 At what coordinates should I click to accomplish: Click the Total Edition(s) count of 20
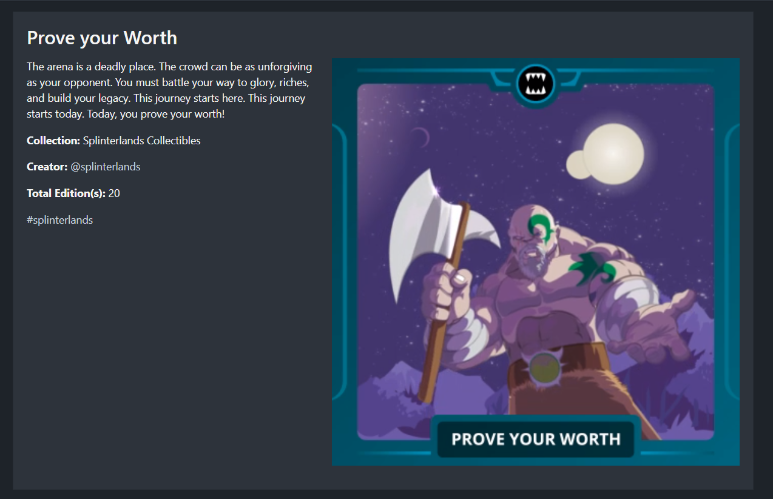(114, 193)
